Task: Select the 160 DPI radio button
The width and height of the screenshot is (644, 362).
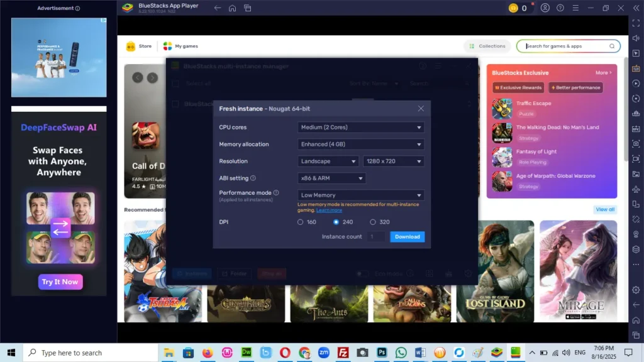Action: click(301, 222)
